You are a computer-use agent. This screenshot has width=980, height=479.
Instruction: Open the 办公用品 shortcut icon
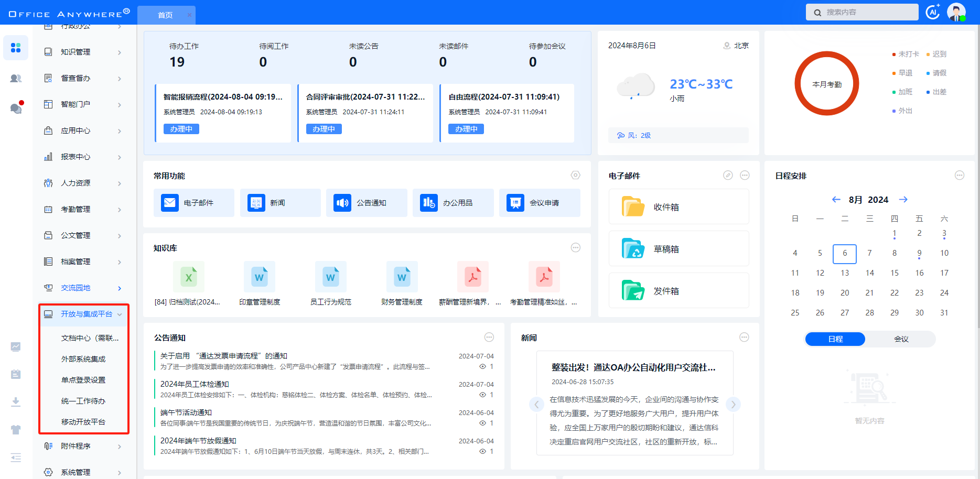(429, 203)
